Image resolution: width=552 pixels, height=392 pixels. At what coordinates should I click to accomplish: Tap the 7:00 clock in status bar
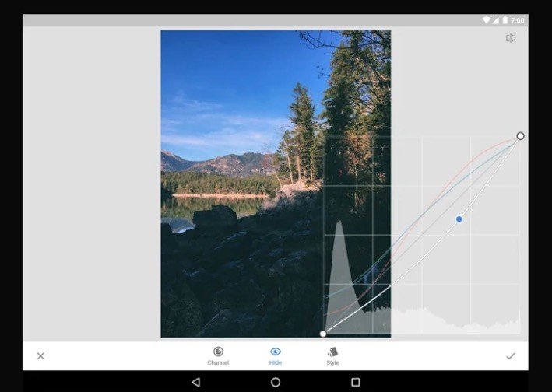point(518,20)
